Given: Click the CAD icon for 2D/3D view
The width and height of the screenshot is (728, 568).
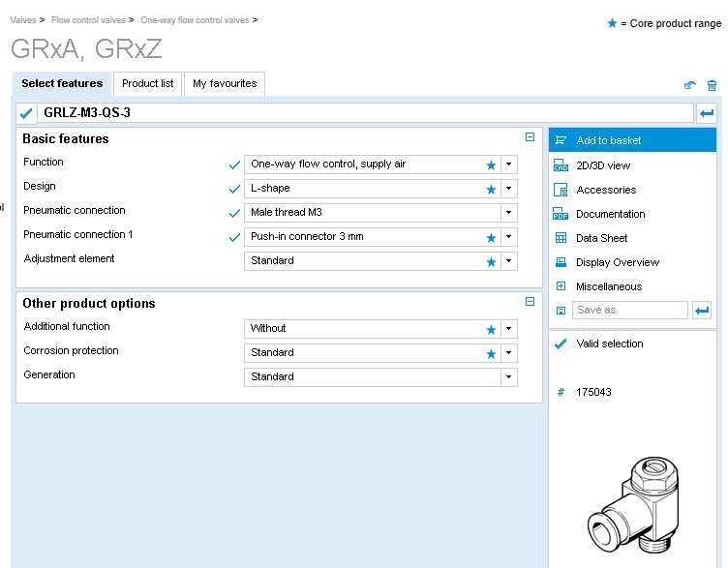Looking at the screenshot, I should coord(561,165).
